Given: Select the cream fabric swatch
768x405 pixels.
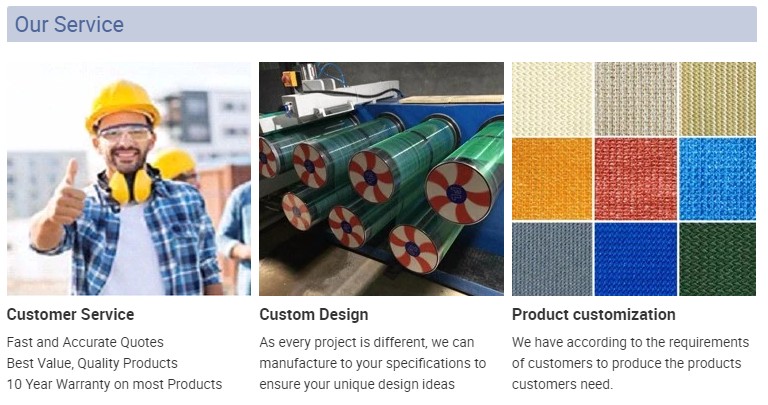Looking at the screenshot, I should point(552,99).
